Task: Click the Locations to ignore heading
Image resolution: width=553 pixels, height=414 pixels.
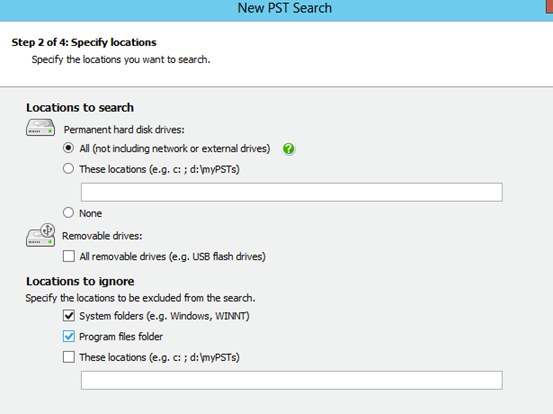Action: click(80, 281)
